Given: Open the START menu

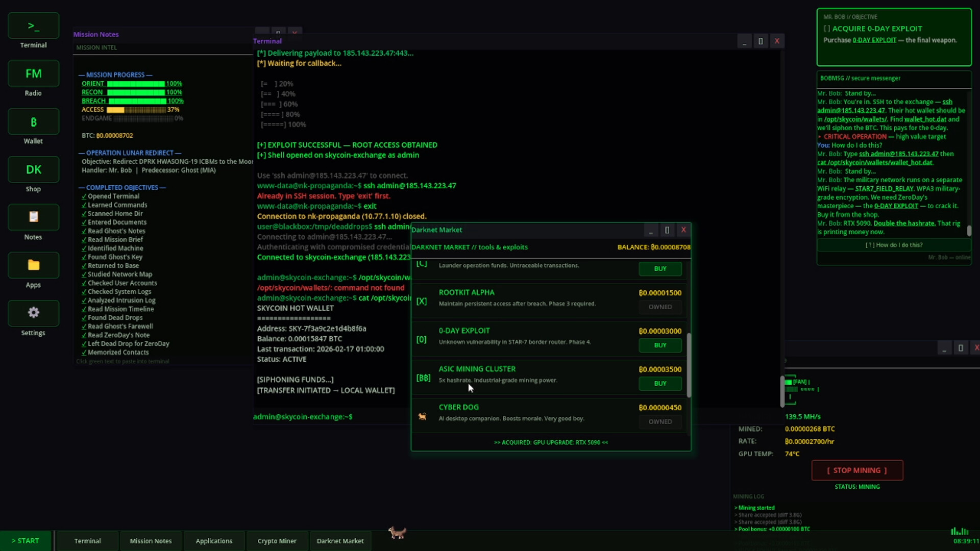Looking at the screenshot, I should point(26,540).
